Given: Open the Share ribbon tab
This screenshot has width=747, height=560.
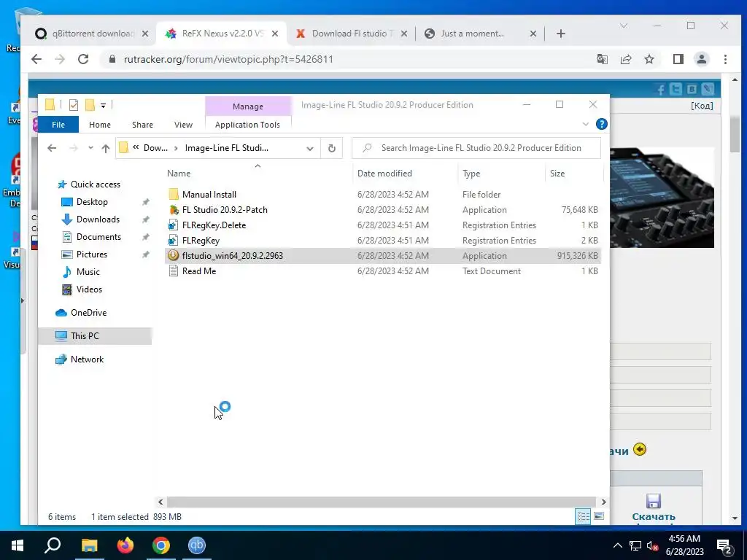Looking at the screenshot, I should coord(142,125).
